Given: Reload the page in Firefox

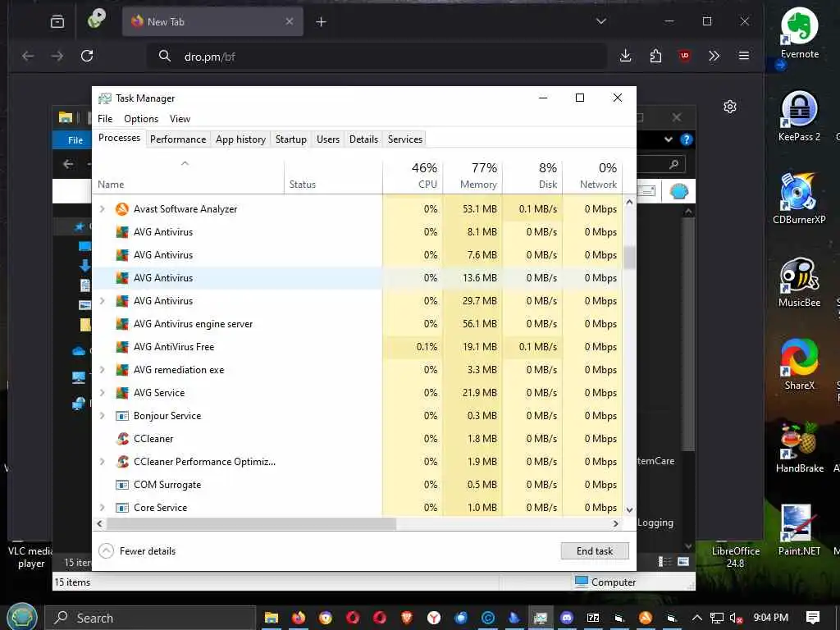Looking at the screenshot, I should pyautogui.click(x=87, y=56).
